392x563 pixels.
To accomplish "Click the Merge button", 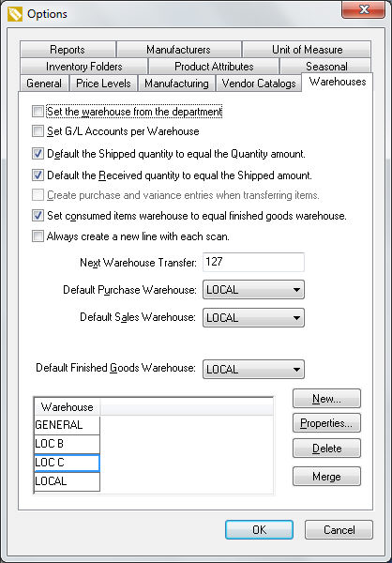I will pyautogui.click(x=326, y=477).
